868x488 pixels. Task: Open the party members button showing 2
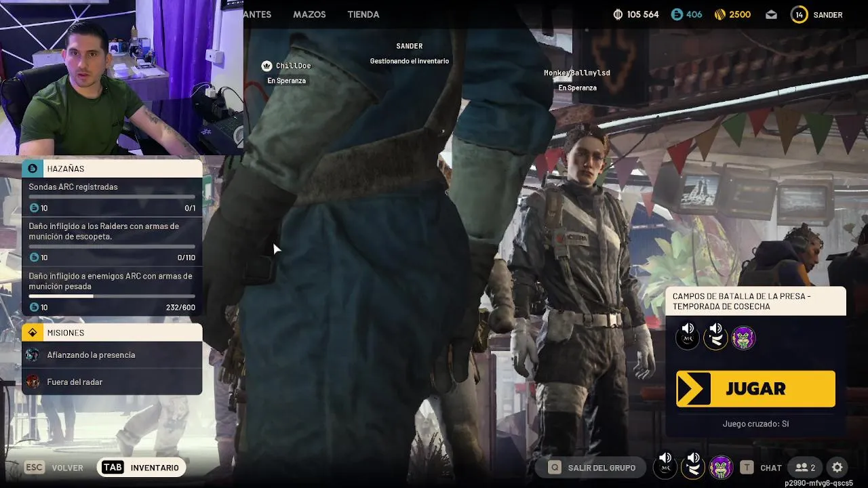[805, 468]
